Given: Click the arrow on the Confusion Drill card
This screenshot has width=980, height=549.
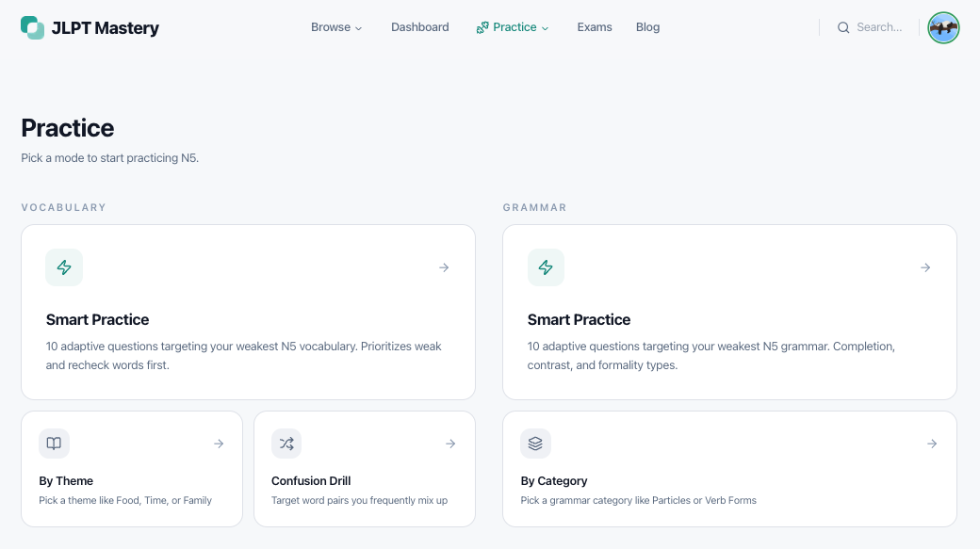Looking at the screenshot, I should click(x=450, y=444).
